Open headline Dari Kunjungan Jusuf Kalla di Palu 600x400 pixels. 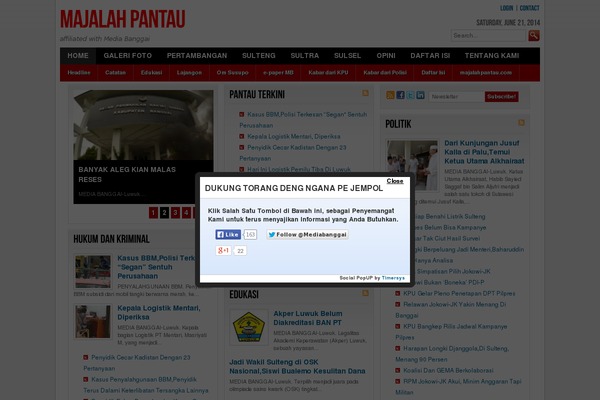[484, 152]
